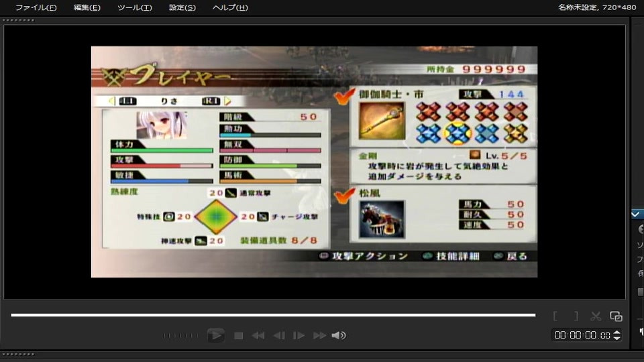The image size is (644, 362).
Task: Click the 所持金 999999 text in the video
Action: (x=476, y=69)
